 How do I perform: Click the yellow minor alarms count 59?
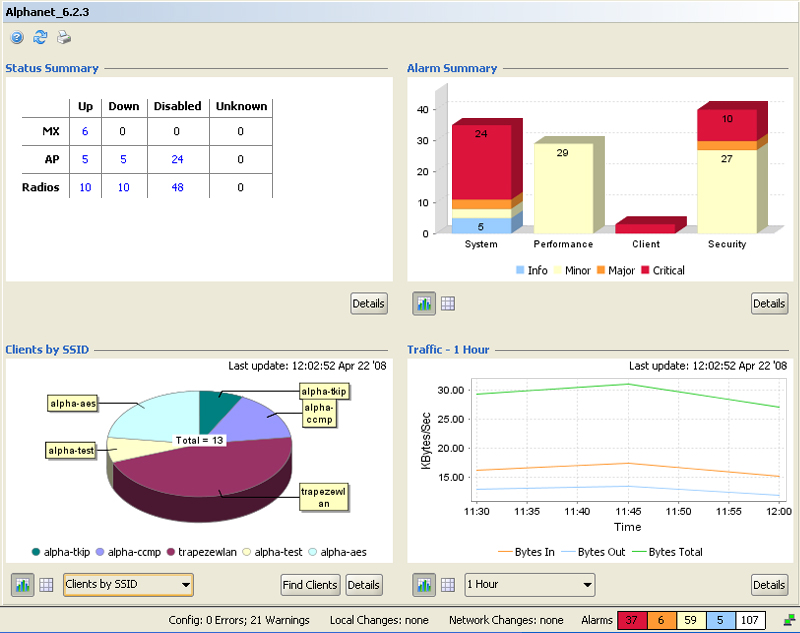pos(690,621)
